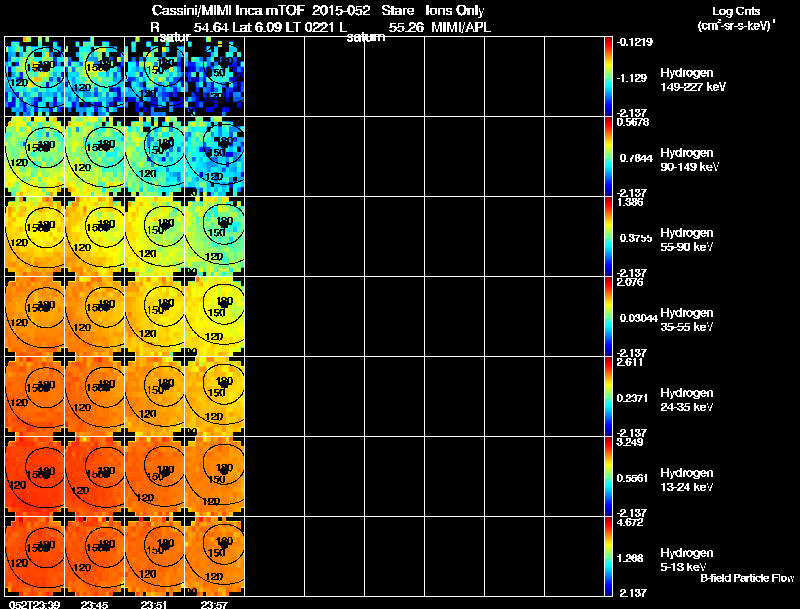Select the Hydrogen 13-24 keV image at 23:51
Image resolution: width=800 pixels, height=609 pixels.
155,476
